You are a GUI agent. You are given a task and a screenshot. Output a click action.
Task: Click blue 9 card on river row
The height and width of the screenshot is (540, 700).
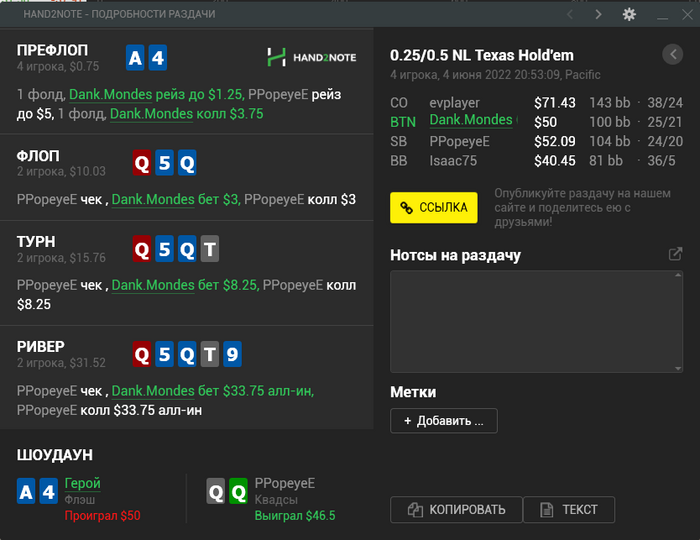tap(232, 354)
